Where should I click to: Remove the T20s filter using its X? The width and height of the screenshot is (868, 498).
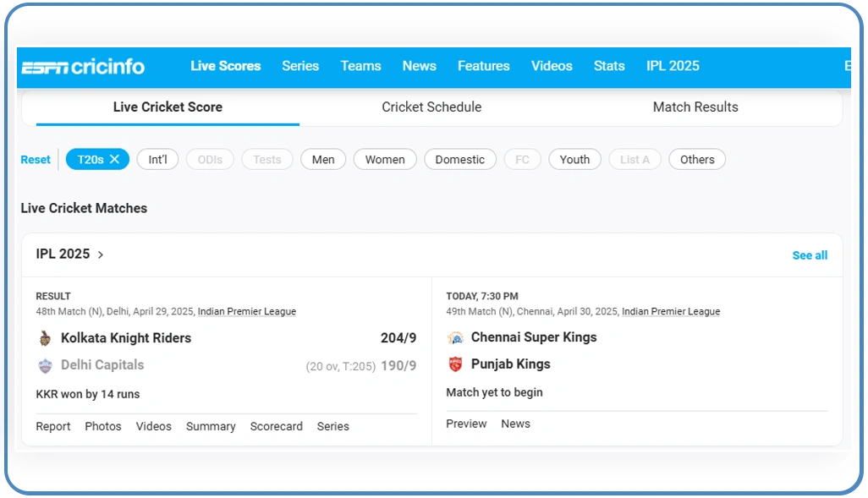[114, 159]
